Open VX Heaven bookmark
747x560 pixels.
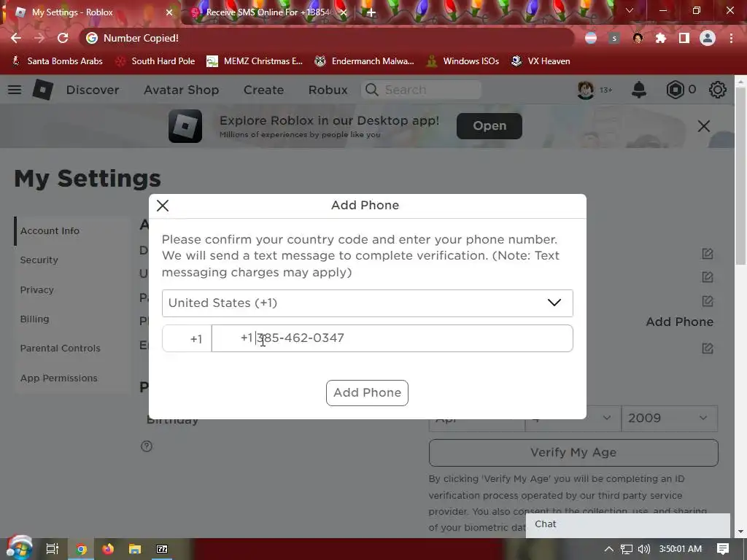pos(541,61)
